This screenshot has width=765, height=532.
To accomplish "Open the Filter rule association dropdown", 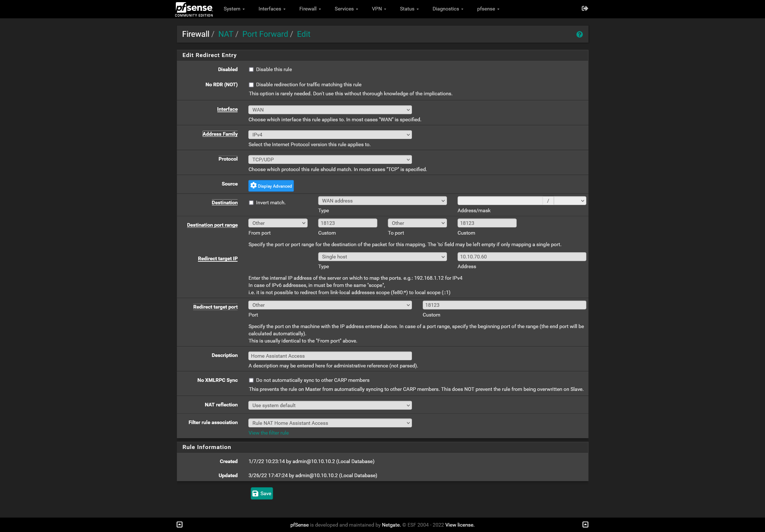I will (330, 423).
